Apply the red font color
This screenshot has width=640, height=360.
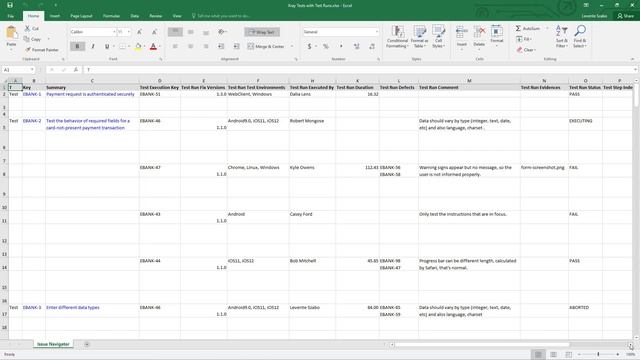click(153, 47)
